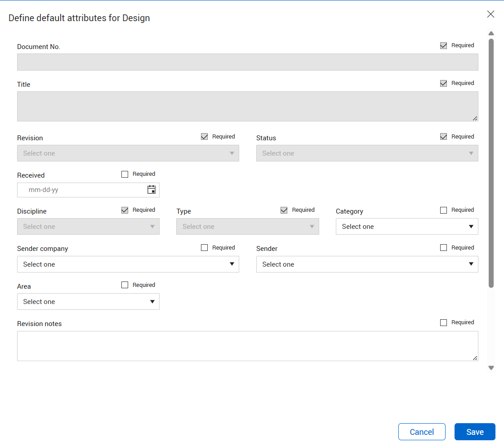Toggle Required checkbox for Category
The height and width of the screenshot is (447, 504).
pyautogui.click(x=444, y=210)
